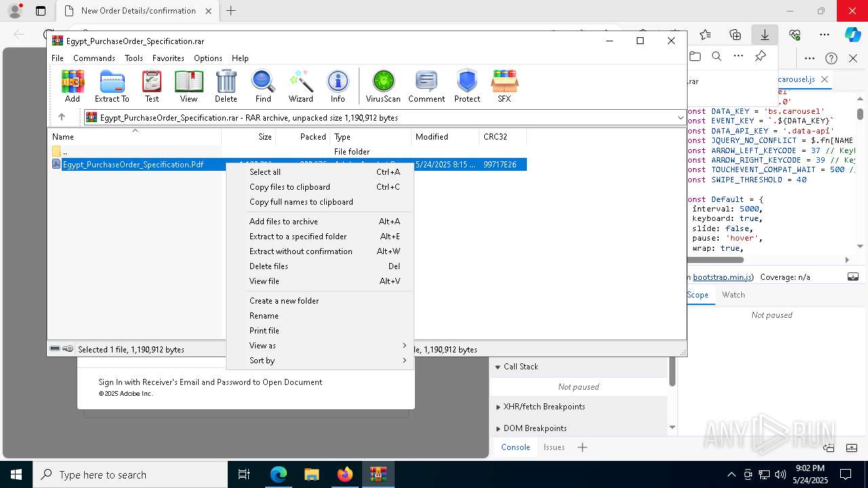Choose Create a new folder
868x488 pixels.
[319, 301]
